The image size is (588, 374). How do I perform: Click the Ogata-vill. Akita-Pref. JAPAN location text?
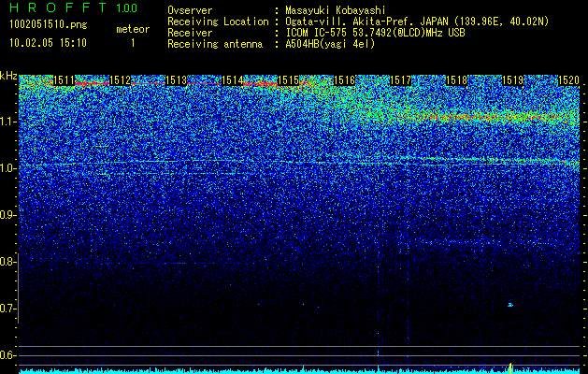(x=417, y=22)
